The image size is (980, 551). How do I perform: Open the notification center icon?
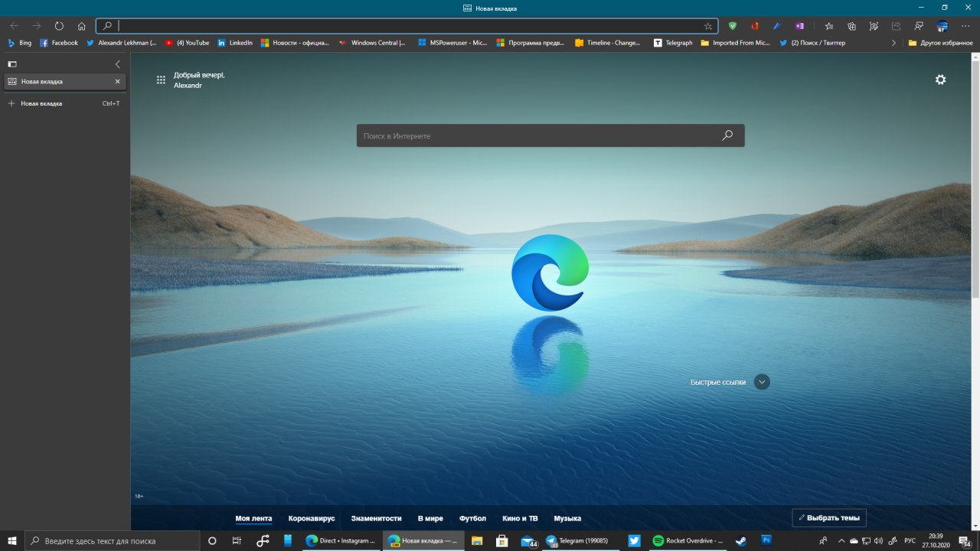[x=965, y=541]
